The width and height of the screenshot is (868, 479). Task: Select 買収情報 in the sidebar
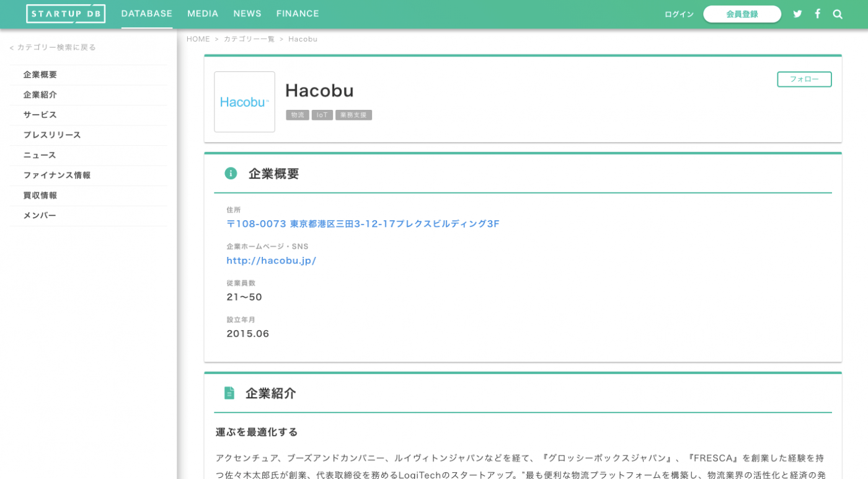tap(88, 195)
